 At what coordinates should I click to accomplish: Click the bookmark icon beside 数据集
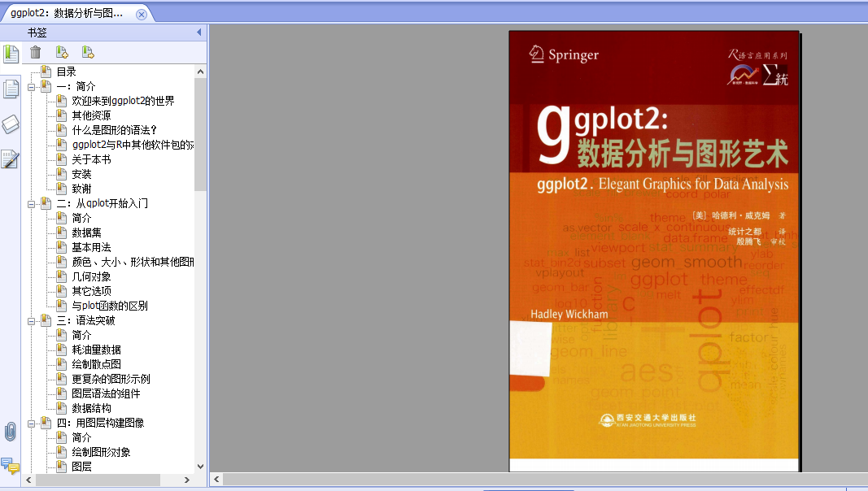[x=62, y=232]
